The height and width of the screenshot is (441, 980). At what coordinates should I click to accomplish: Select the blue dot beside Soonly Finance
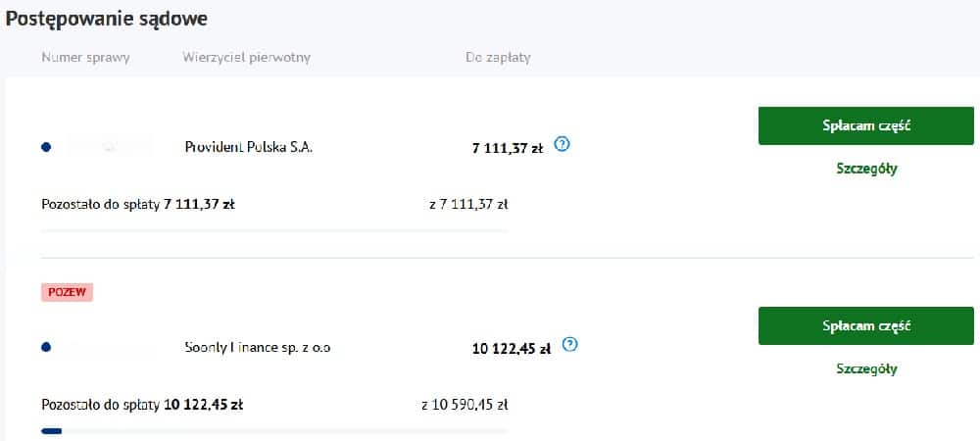[x=46, y=347]
